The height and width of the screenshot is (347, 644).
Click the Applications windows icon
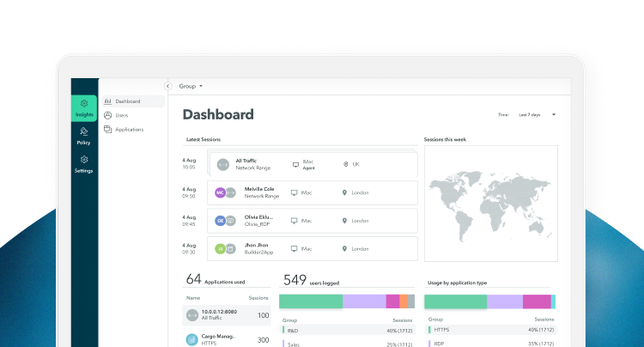click(107, 130)
